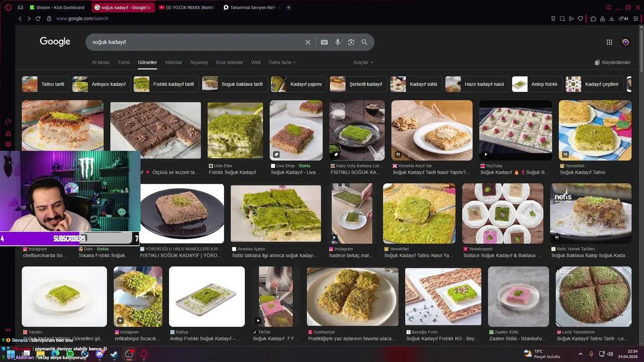Open the weather widget showing 13°C
This screenshot has width=644, height=362.
[x=542, y=354]
